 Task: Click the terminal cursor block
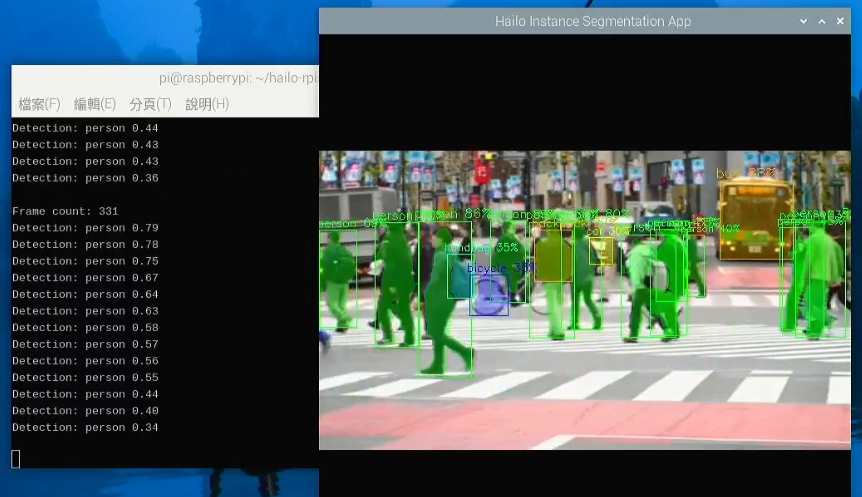coord(15,459)
